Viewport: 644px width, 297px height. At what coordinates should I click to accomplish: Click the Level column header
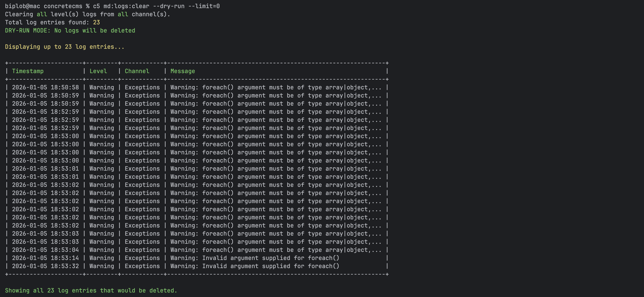pos(98,71)
